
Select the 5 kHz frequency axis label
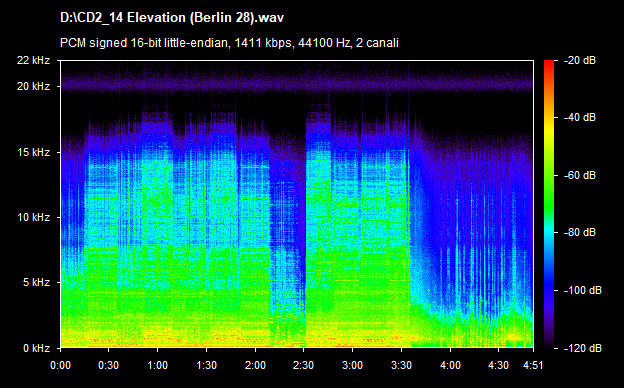tap(36, 283)
